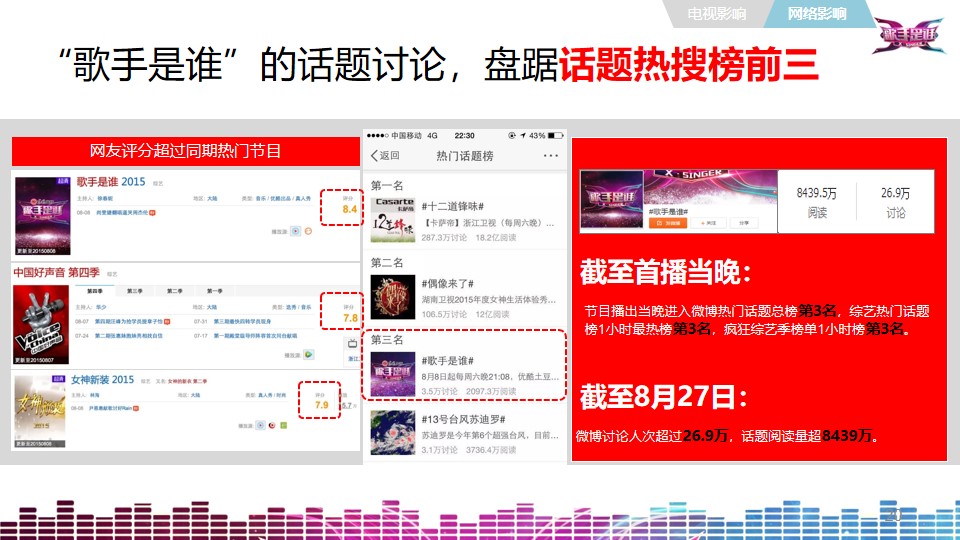Click first play source icon for 女神新装
Image resolution: width=960 pixels, height=540 pixels.
260,425
